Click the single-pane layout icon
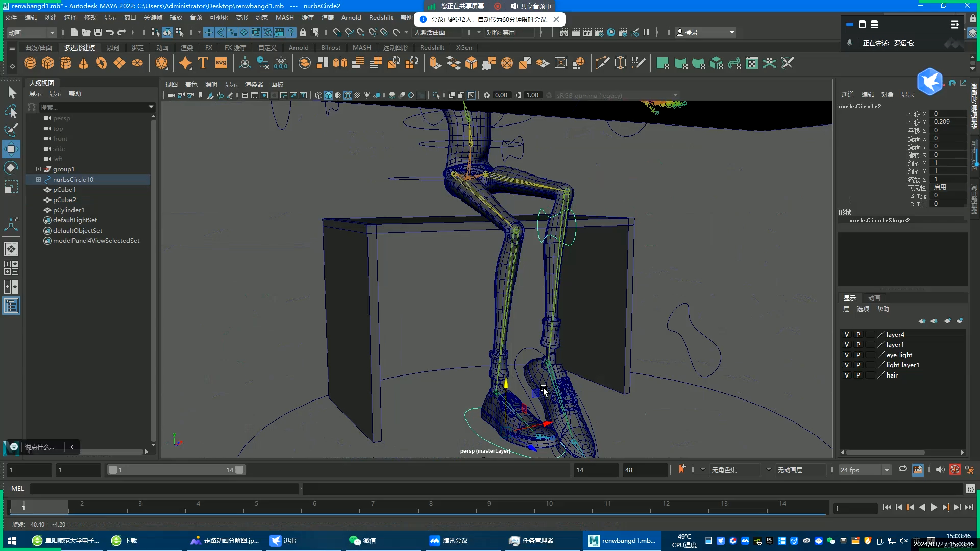 click(11, 249)
